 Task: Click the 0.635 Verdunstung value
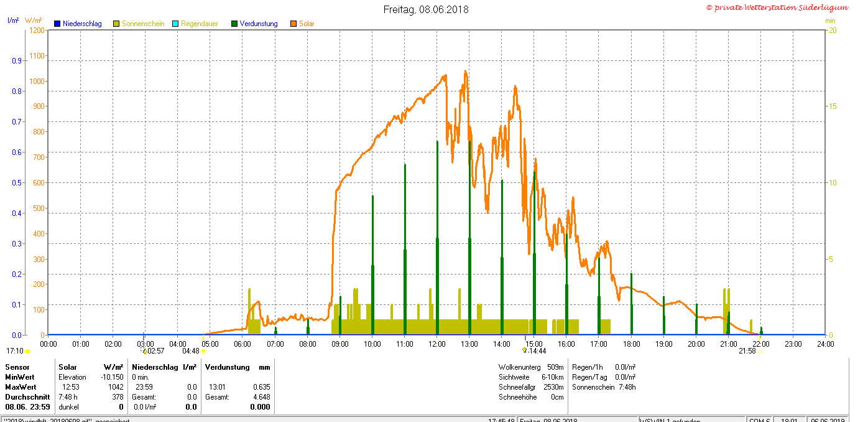click(x=261, y=387)
